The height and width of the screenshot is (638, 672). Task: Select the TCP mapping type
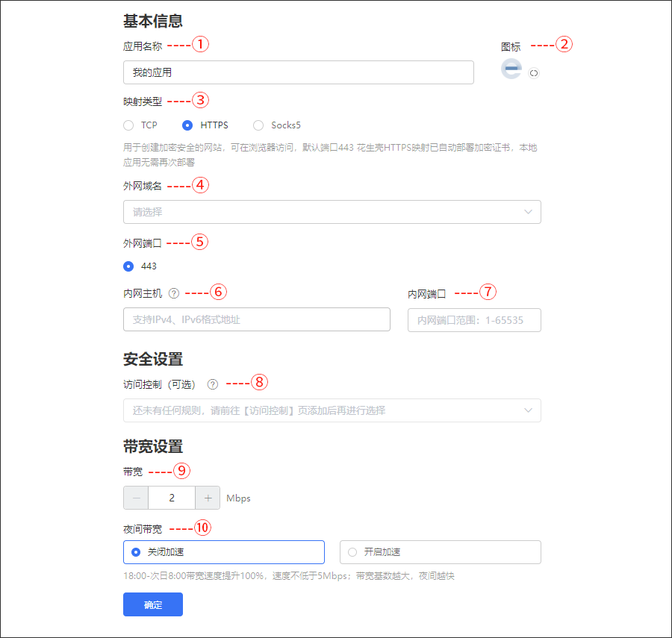[128, 125]
